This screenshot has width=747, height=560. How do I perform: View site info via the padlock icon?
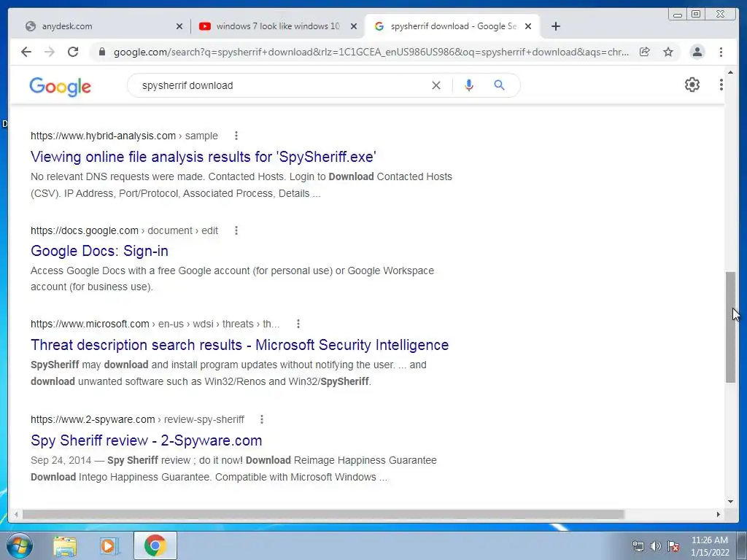[x=101, y=52]
